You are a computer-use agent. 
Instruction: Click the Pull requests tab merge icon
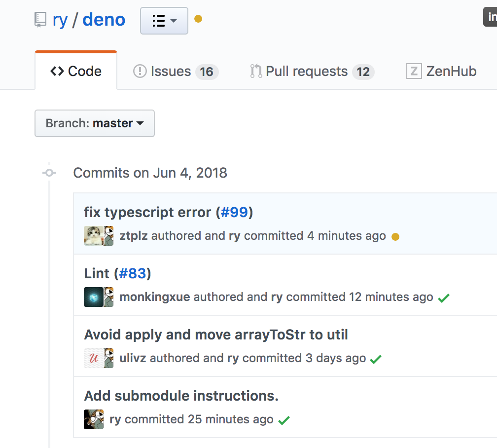tap(256, 71)
